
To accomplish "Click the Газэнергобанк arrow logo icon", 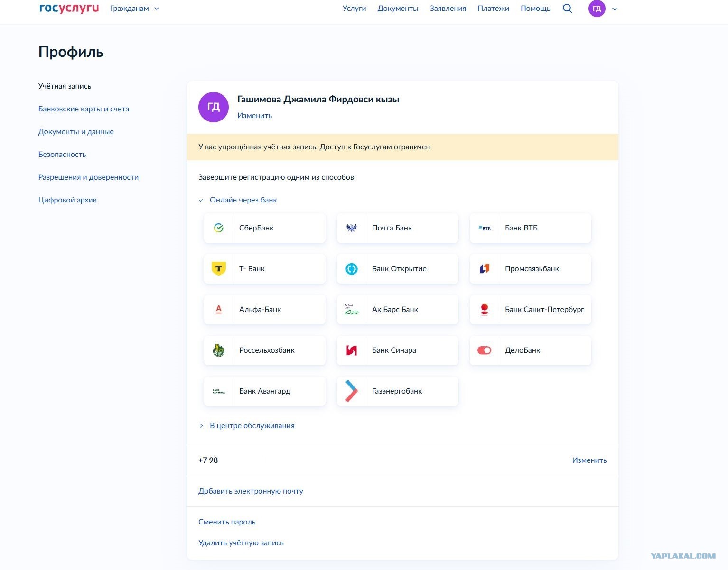I will 352,391.
